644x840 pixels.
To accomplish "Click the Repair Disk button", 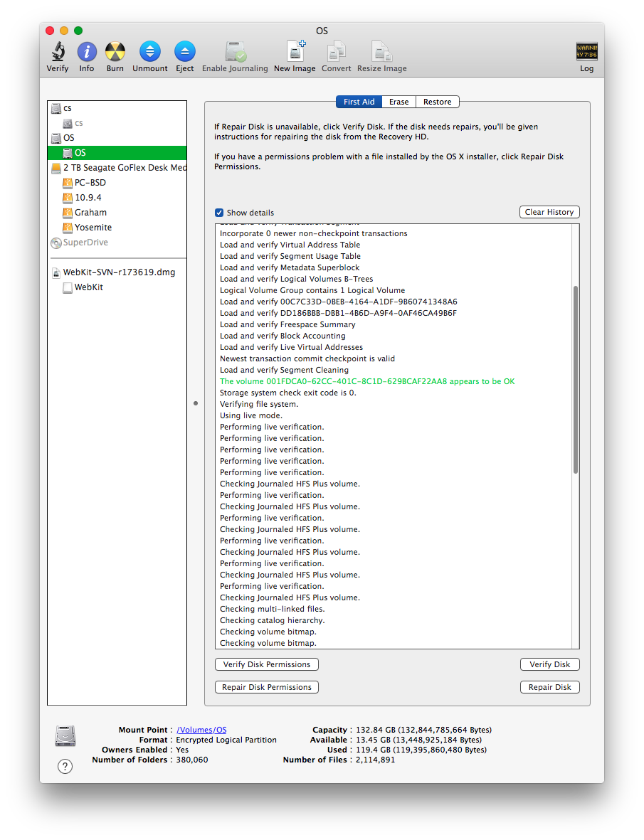I will 549,687.
